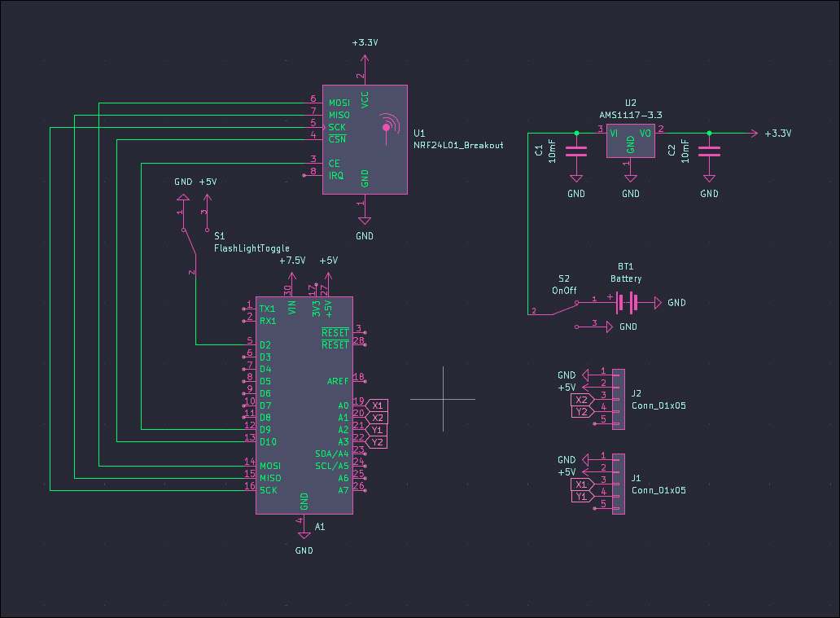Click the OnOff label under S2

pyautogui.click(x=564, y=291)
